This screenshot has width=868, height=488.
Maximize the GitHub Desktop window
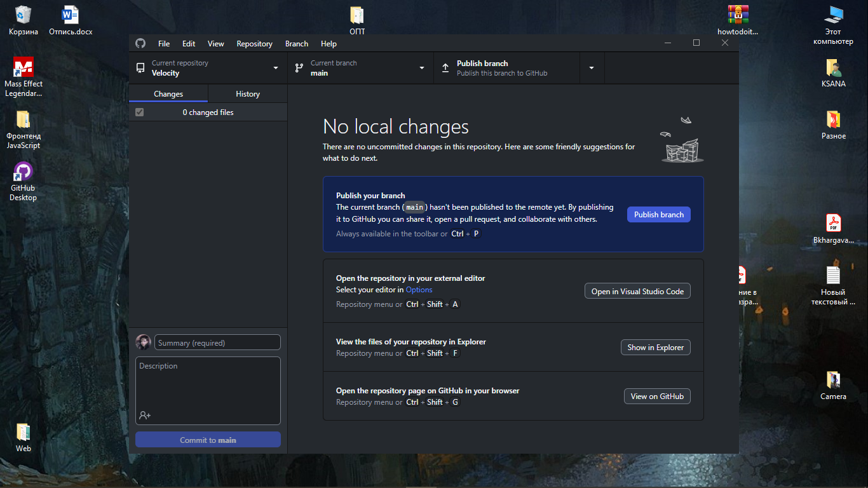coord(696,43)
